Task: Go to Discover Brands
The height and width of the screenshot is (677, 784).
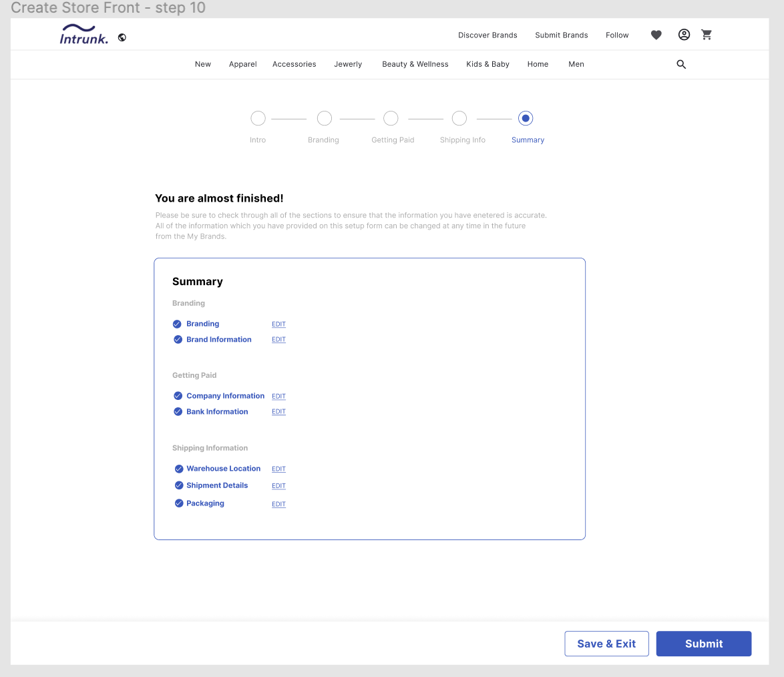Action: [487, 35]
